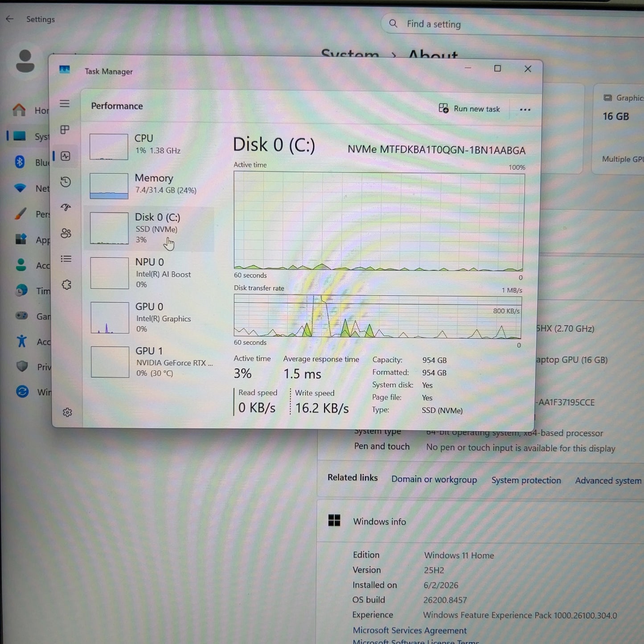Open System icon in Settings sidebar
Image resolution: width=644 pixels, height=644 pixels.
point(19,136)
